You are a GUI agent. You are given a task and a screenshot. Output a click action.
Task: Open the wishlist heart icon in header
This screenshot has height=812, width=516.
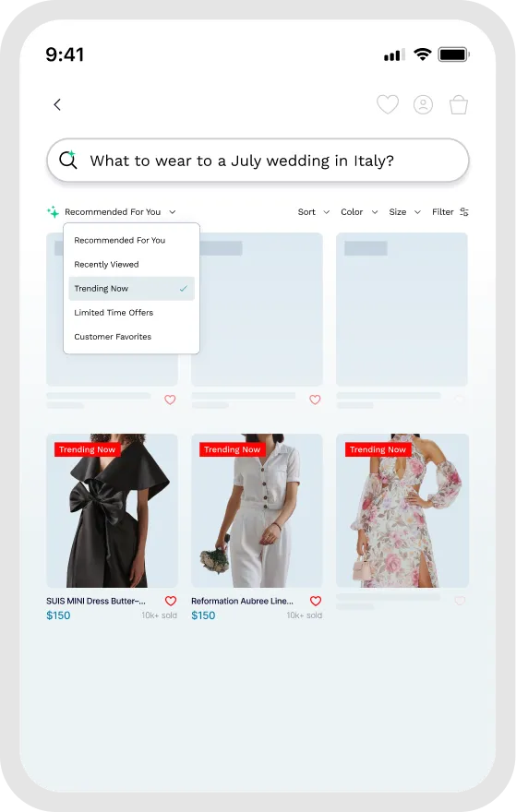(x=388, y=104)
